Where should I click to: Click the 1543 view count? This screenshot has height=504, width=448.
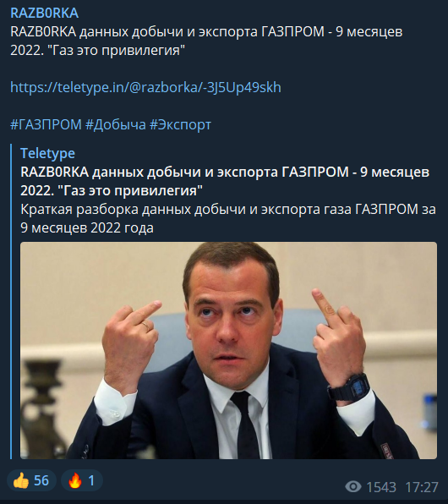[x=381, y=487]
